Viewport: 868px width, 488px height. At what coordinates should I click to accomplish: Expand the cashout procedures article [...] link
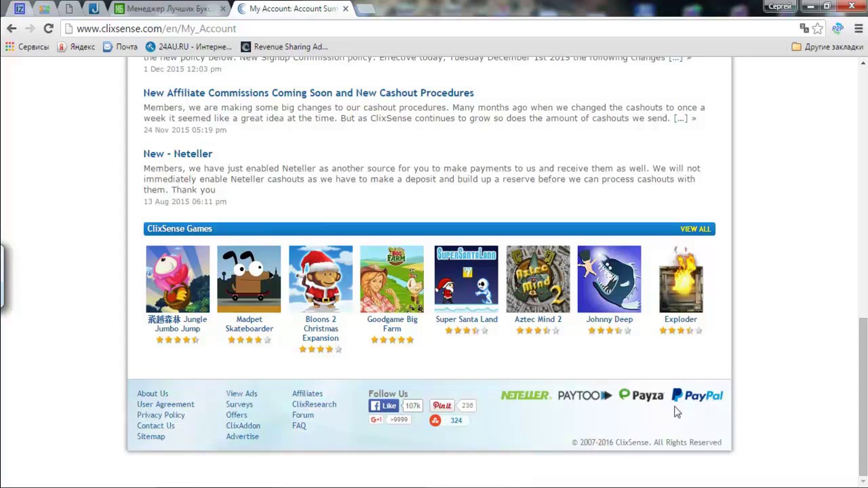point(682,119)
